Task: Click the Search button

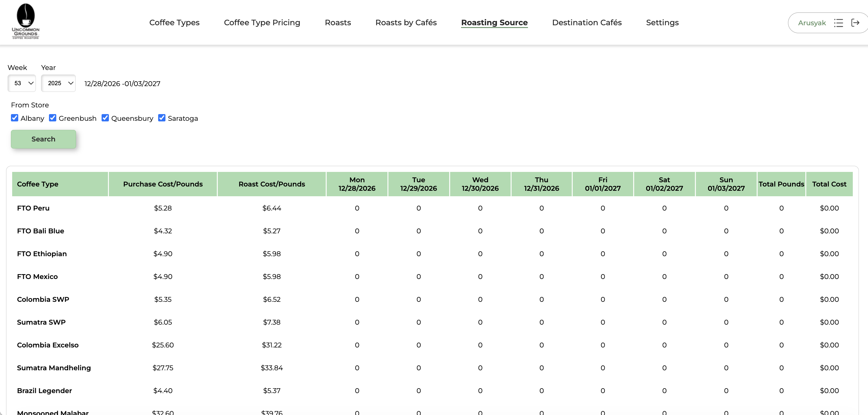Action: coord(43,139)
